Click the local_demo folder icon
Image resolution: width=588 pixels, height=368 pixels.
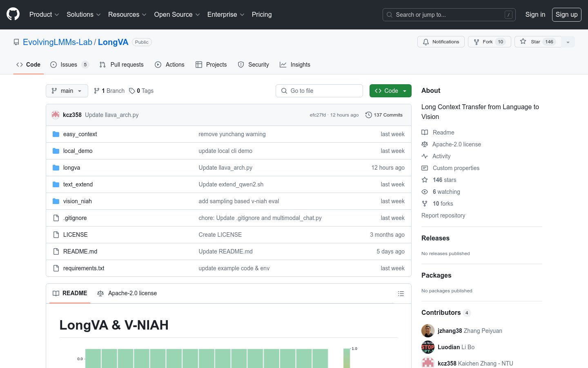(56, 151)
